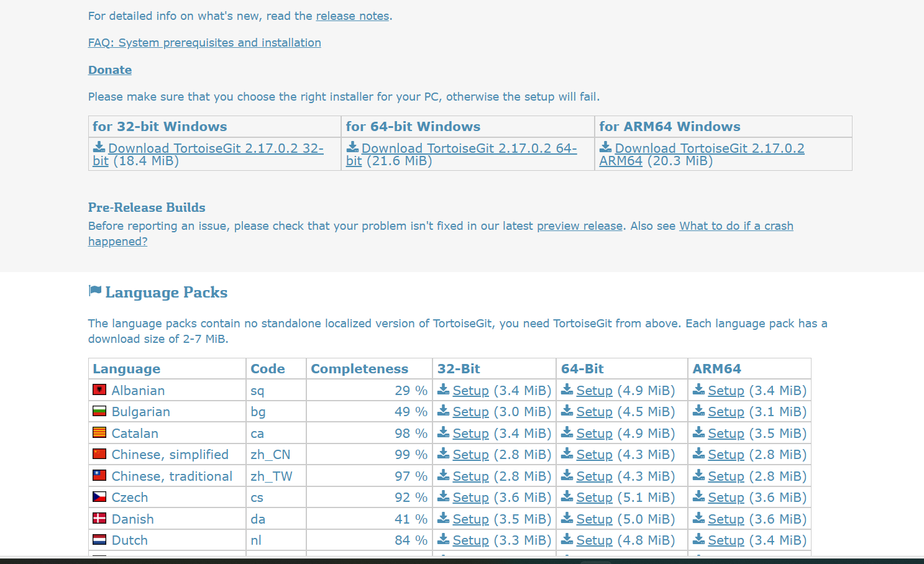
Task: Click the 'Pre-Release Builds' heading
Action: coord(147,207)
